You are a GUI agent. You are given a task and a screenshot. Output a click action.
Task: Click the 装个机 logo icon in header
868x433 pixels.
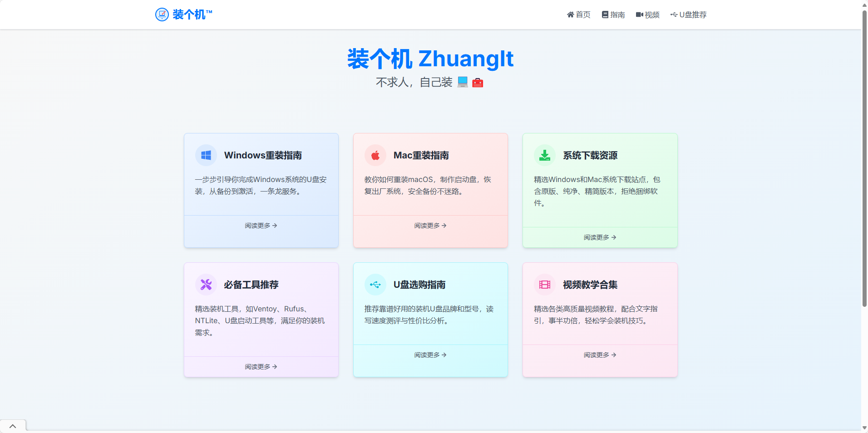click(x=162, y=15)
